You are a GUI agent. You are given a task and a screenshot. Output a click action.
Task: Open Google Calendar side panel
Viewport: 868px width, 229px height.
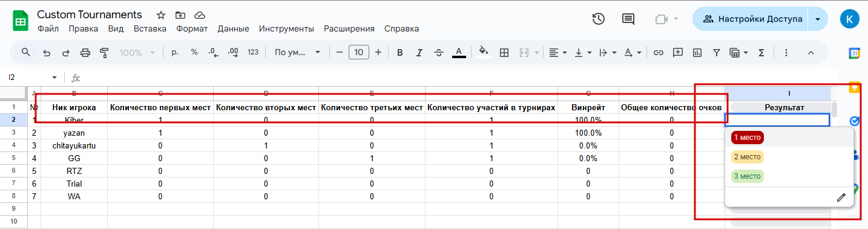point(855,53)
